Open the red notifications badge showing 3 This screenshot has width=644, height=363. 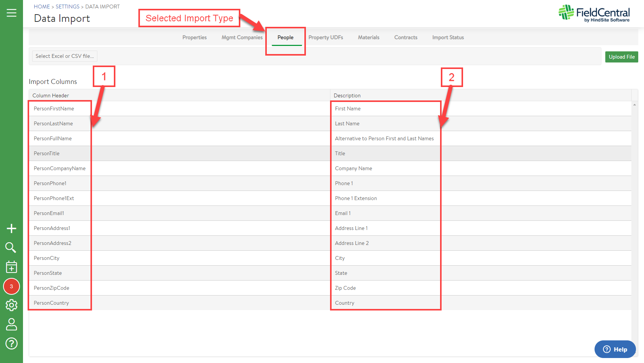point(11,286)
